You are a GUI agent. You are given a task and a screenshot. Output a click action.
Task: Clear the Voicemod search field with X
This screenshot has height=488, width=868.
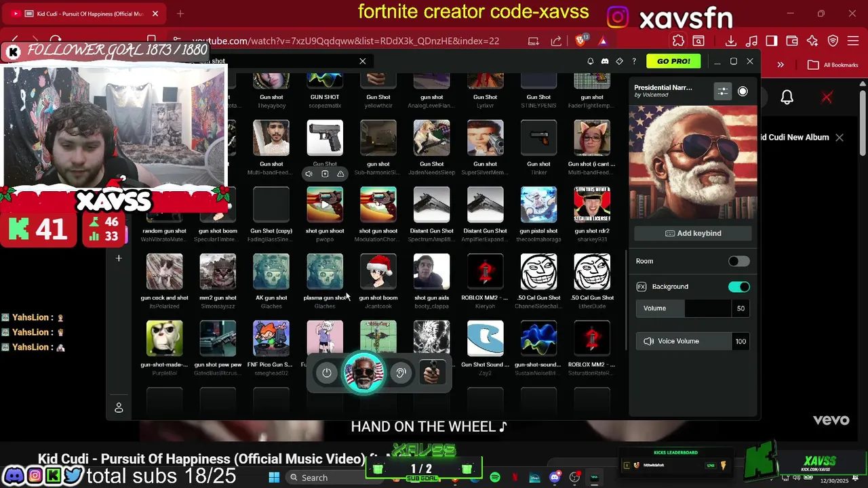[363, 61]
